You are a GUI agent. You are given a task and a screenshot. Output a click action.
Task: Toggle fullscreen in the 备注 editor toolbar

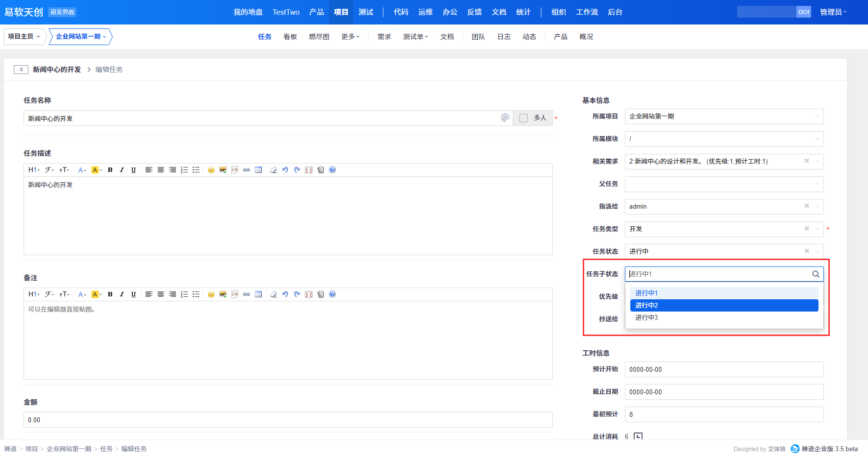click(x=309, y=294)
